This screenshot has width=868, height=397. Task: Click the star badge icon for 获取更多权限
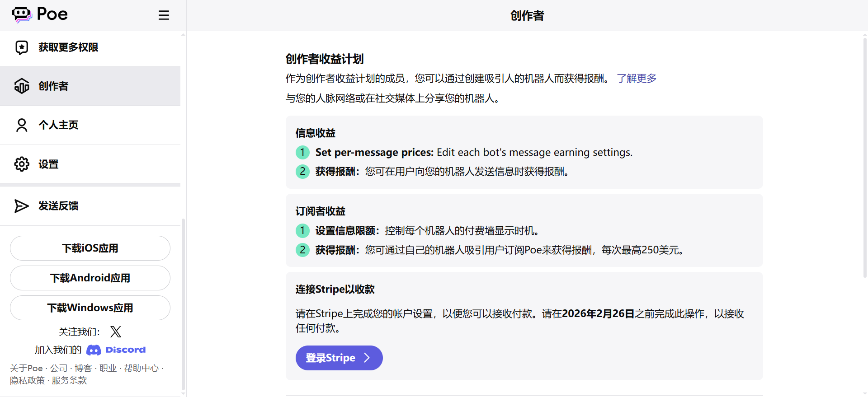[x=22, y=47]
